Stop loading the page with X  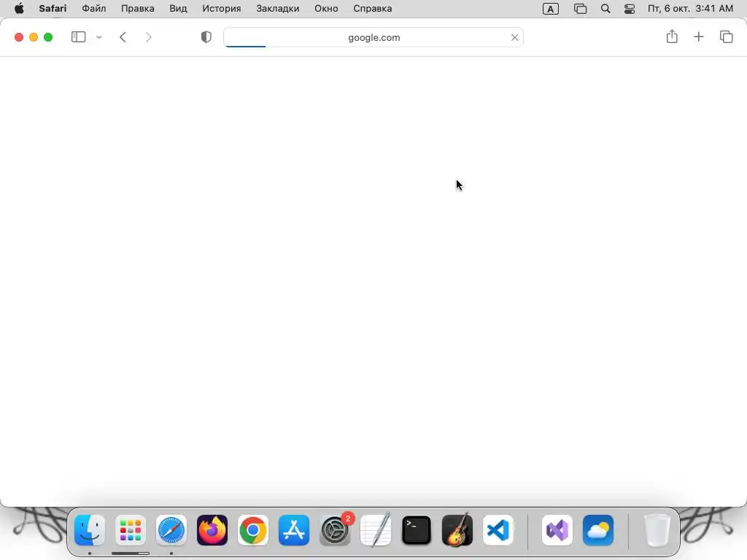pos(514,37)
